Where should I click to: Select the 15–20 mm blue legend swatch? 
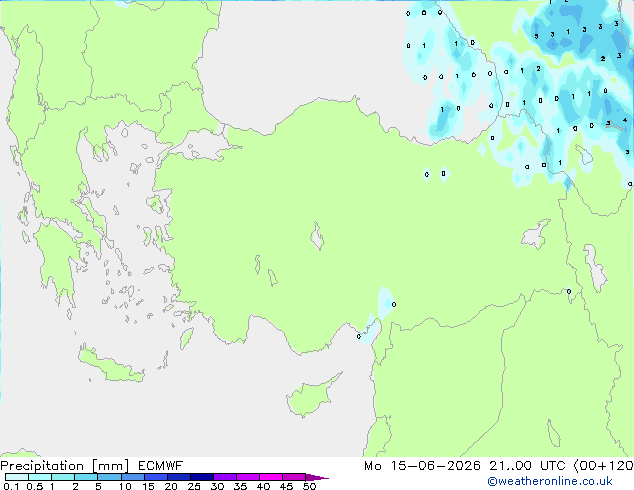tap(155, 477)
